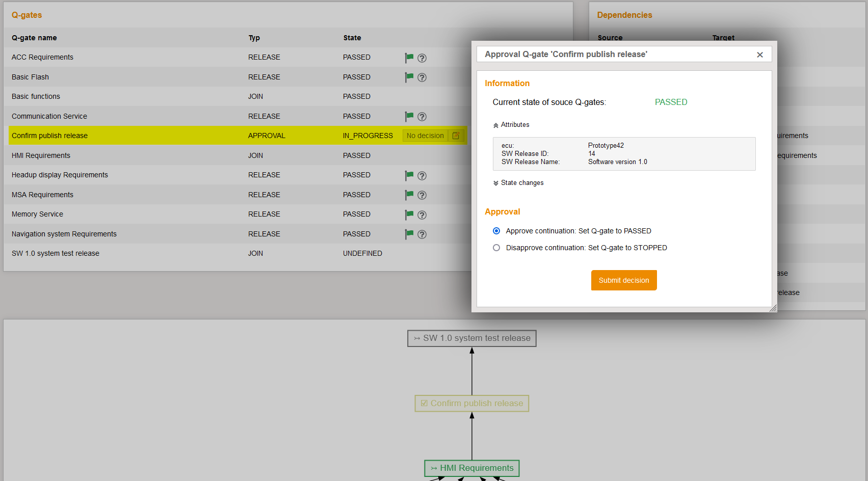Image resolution: width=868 pixels, height=481 pixels.
Task: Click Confirm publish release graph node
Action: pos(471,404)
